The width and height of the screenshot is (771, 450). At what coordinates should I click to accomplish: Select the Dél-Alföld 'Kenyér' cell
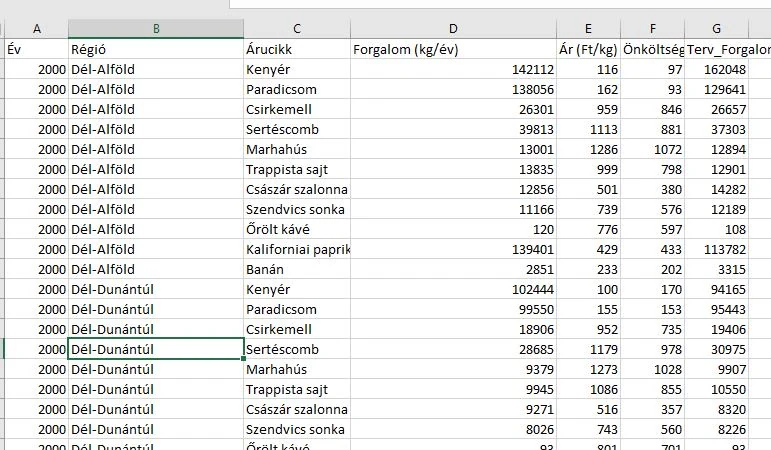[x=297, y=69]
